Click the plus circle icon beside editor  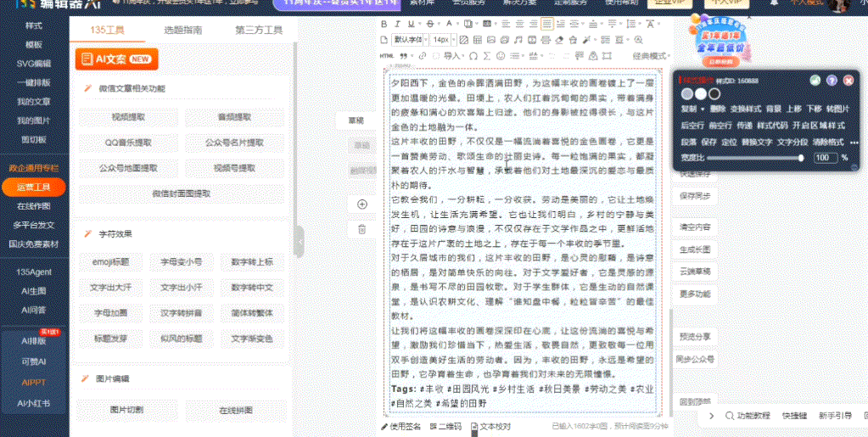click(x=362, y=204)
